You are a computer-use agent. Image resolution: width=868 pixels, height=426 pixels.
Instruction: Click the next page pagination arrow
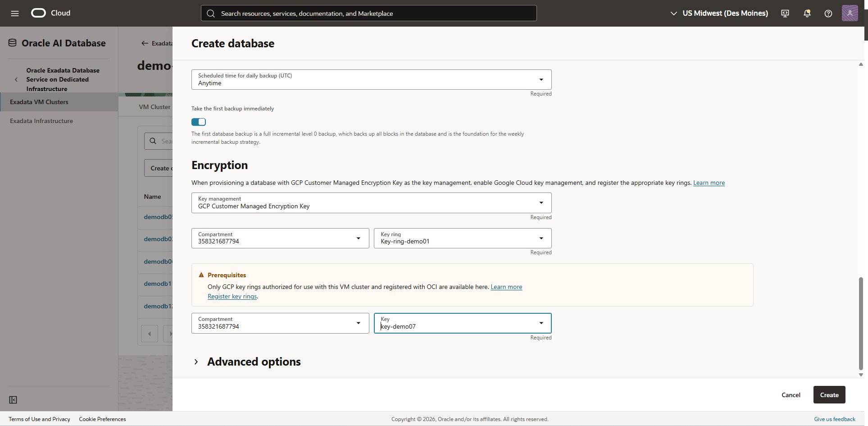[170, 334]
